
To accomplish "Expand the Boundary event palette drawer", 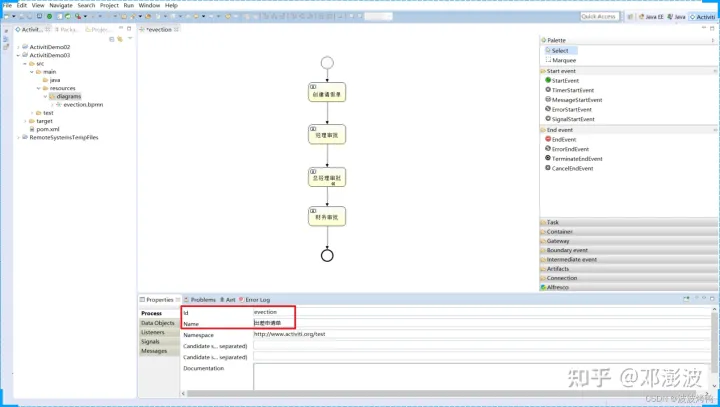I will [629, 250].
